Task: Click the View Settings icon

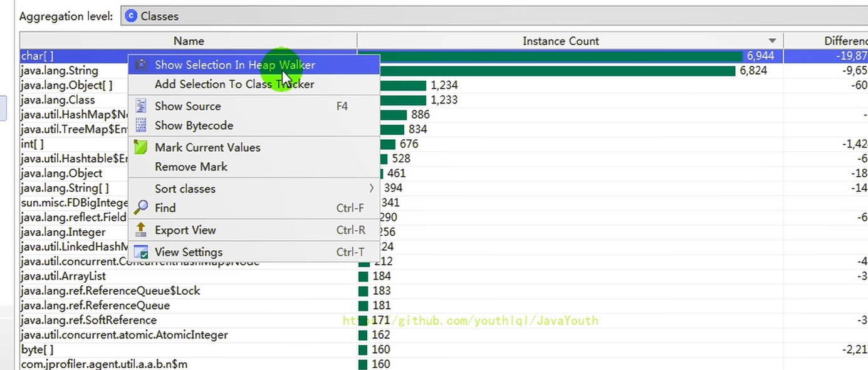Action: coord(142,252)
